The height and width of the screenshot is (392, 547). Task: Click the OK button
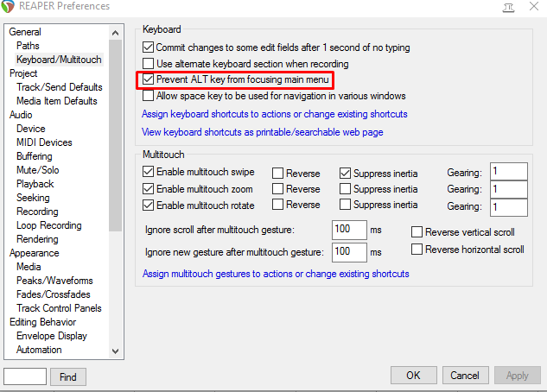pos(413,376)
